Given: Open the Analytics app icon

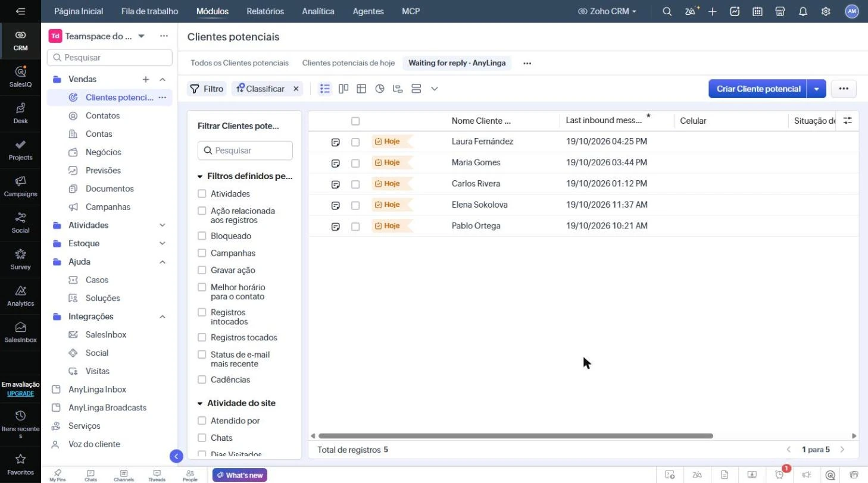Looking at the screenshot, I should point(20,295).
